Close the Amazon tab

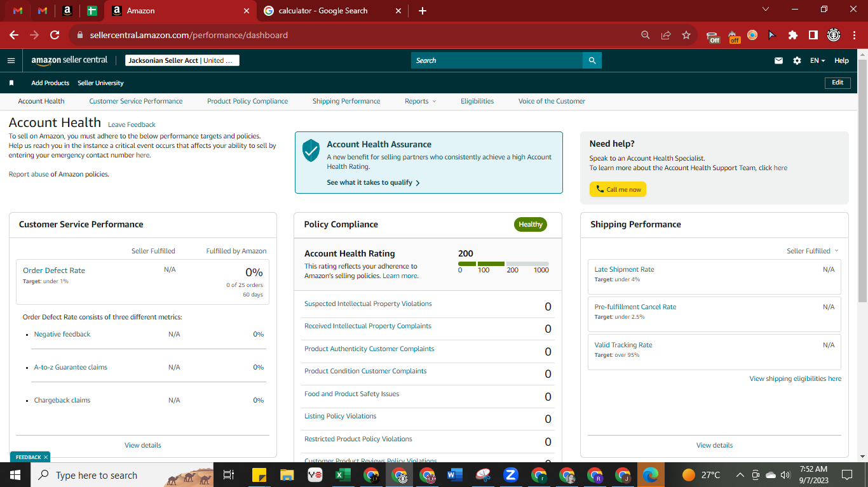point(247,11)
